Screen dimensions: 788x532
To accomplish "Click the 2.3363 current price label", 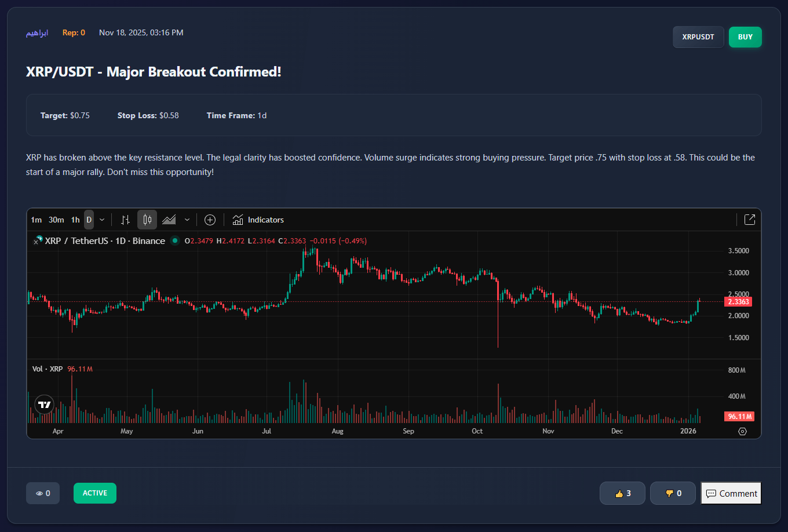I will point(738,301).
